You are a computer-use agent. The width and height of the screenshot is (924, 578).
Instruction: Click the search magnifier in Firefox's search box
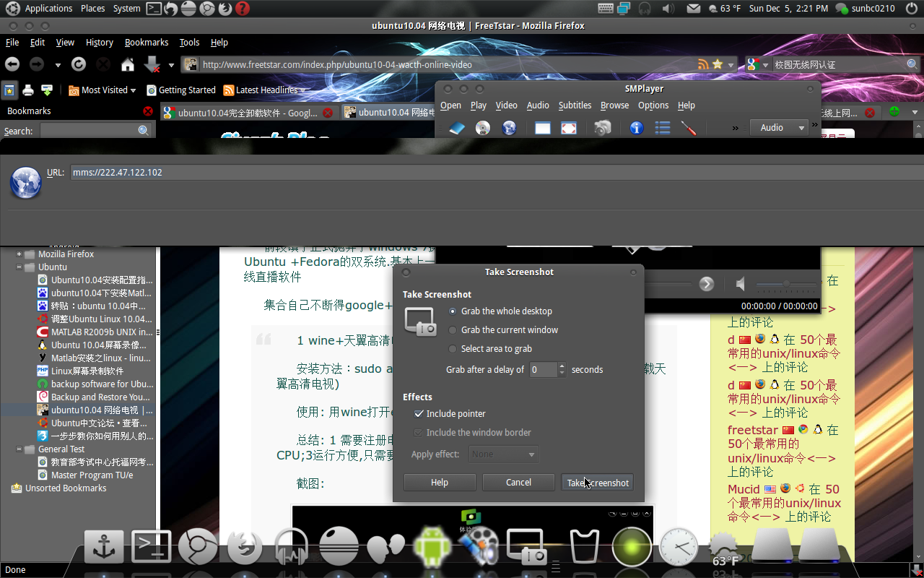coord(912,64)
